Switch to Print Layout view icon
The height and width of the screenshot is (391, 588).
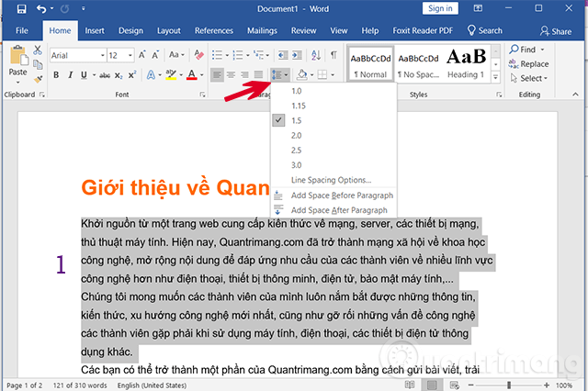(x=432, y=385)
